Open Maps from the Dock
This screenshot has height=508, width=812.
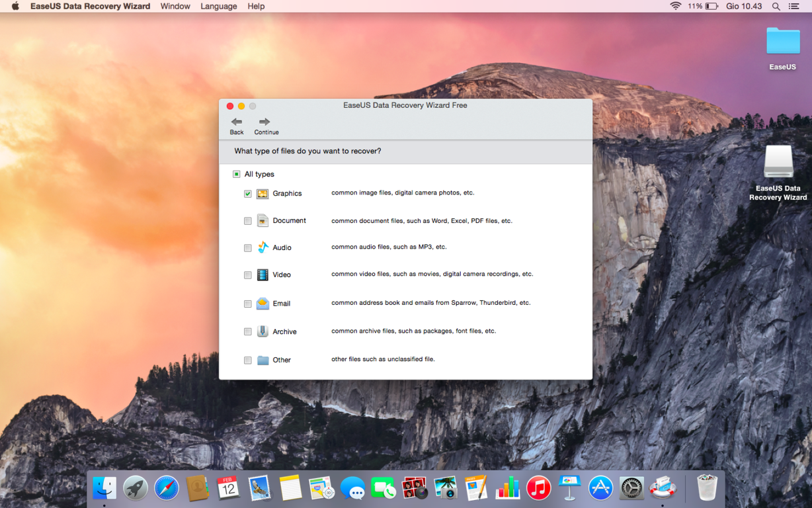(321, 488)
